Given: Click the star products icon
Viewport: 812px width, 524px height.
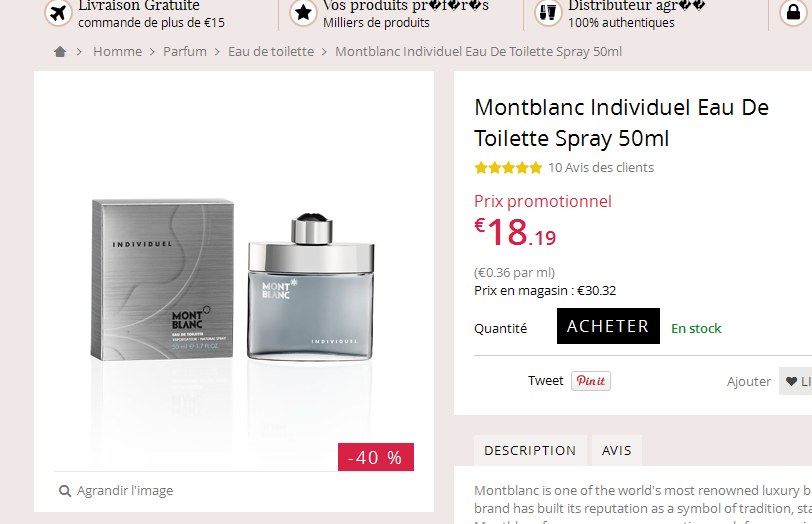Looking at the screenshot, I should point(303,13).
